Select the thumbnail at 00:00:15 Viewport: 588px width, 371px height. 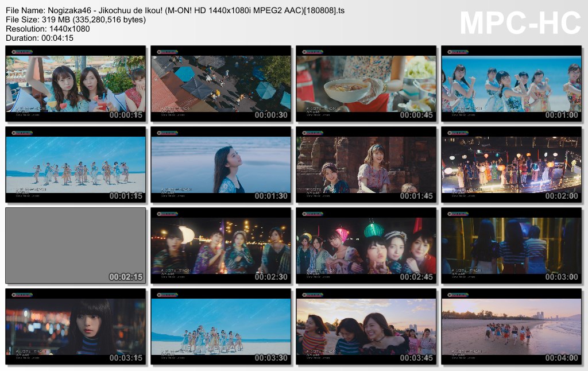point(76,84)
